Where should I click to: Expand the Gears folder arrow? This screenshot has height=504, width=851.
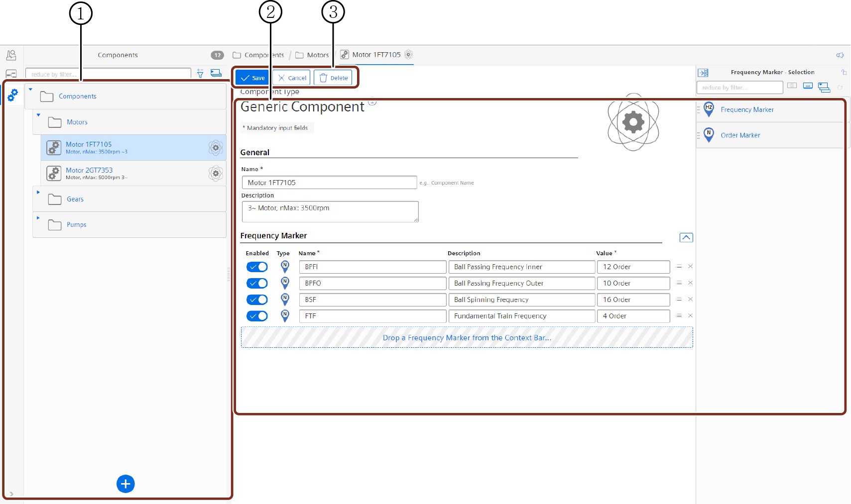click(38, 192)
